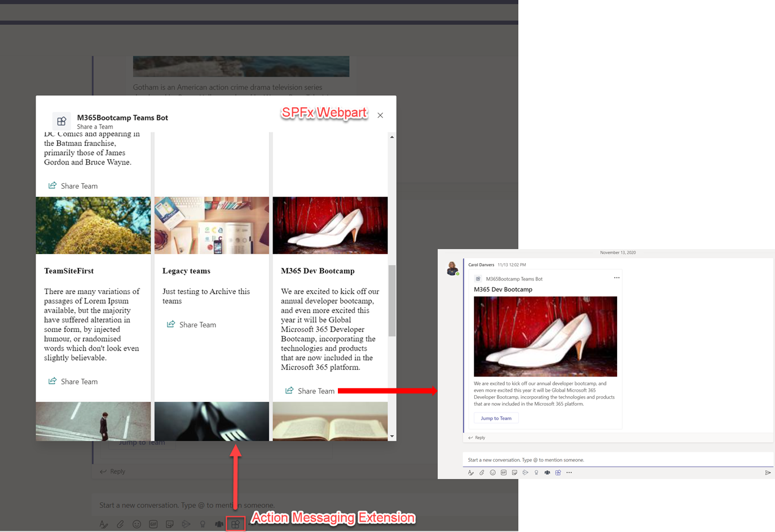
Task: Click the TeamSiteFirst card title
Action: click(69, 271)
